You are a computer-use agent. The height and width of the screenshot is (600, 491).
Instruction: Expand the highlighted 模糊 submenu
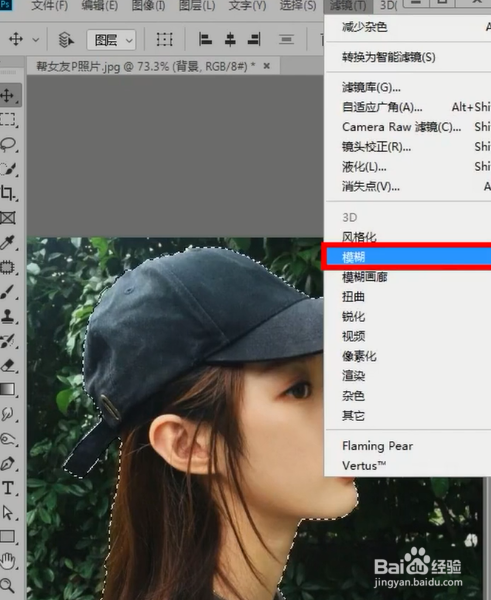click(408, 257)
